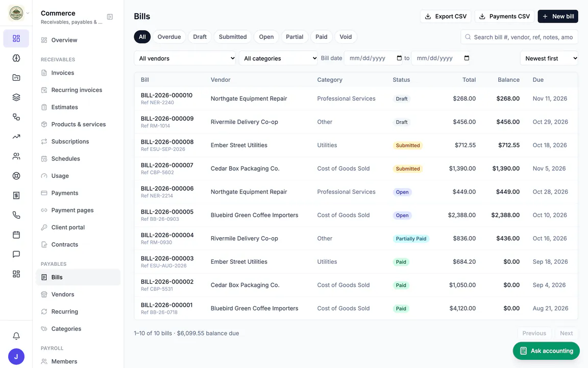Open Vendors in sidebar
The image size is (588, 368).
(x=78, y=294)
